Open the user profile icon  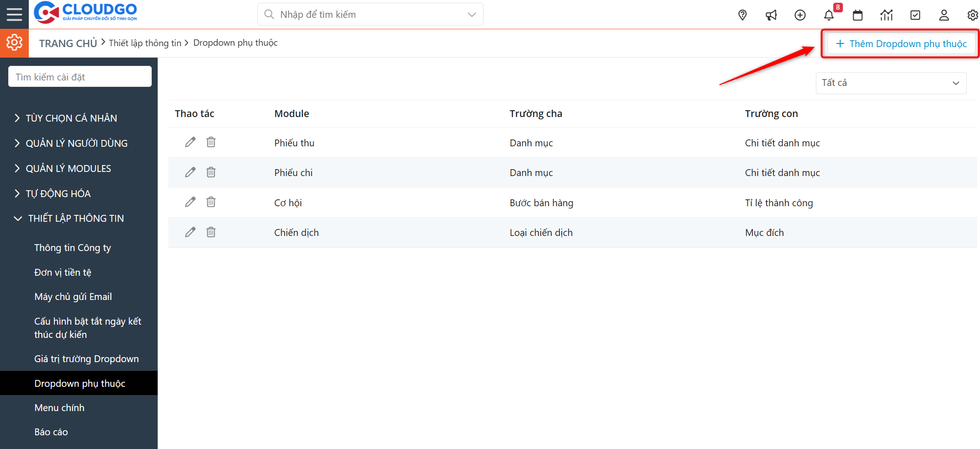(x=944, y=15)
